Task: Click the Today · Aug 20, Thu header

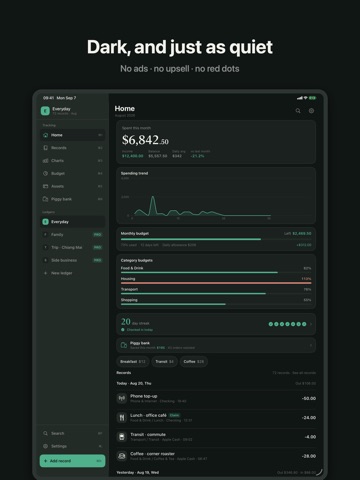Action: click(134, 383)
